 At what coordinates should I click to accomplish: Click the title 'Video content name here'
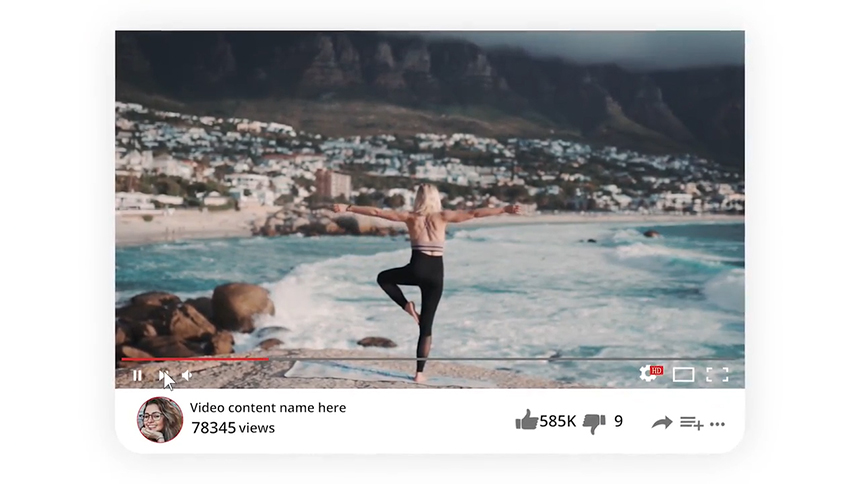[x=268, y=408]
